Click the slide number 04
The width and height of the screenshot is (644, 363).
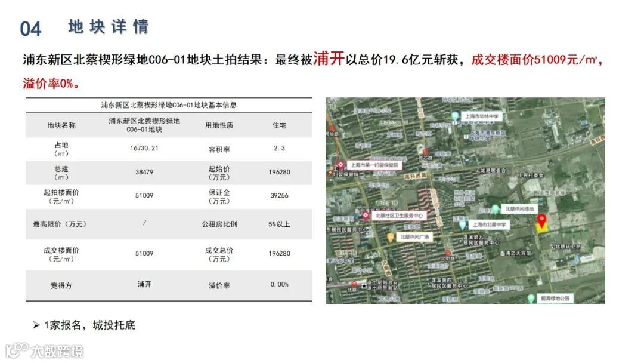pyautogui.click(x=30, y=29)
